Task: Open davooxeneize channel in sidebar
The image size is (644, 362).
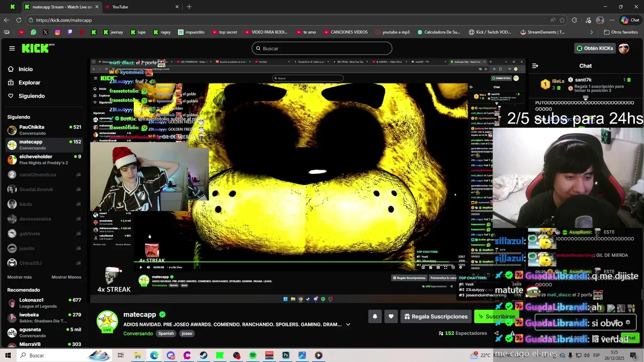Action: tap(44, 219)
